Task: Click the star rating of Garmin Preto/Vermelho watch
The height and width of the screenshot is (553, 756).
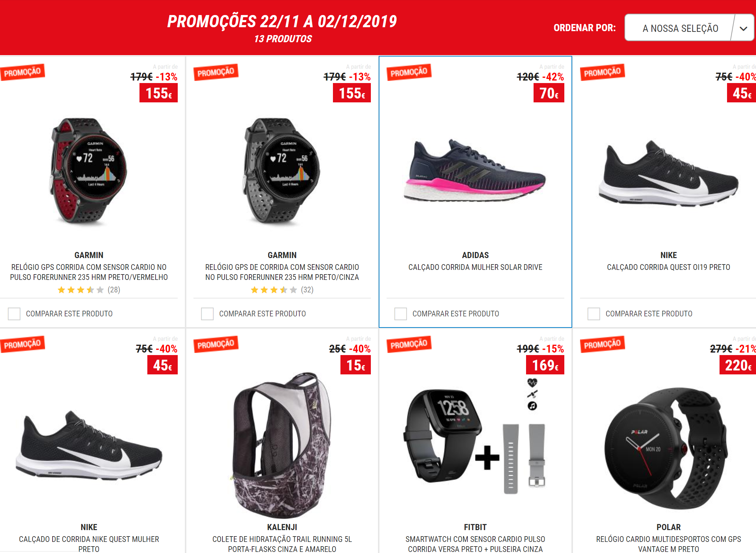Action: point(81,290)
